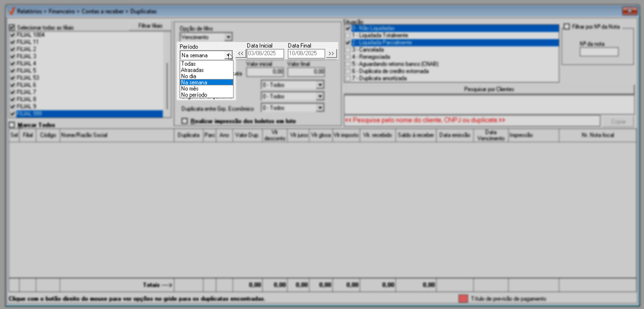644x309 pixels.
Task: Advance to next period with the >> button
Action: [331, 53]
